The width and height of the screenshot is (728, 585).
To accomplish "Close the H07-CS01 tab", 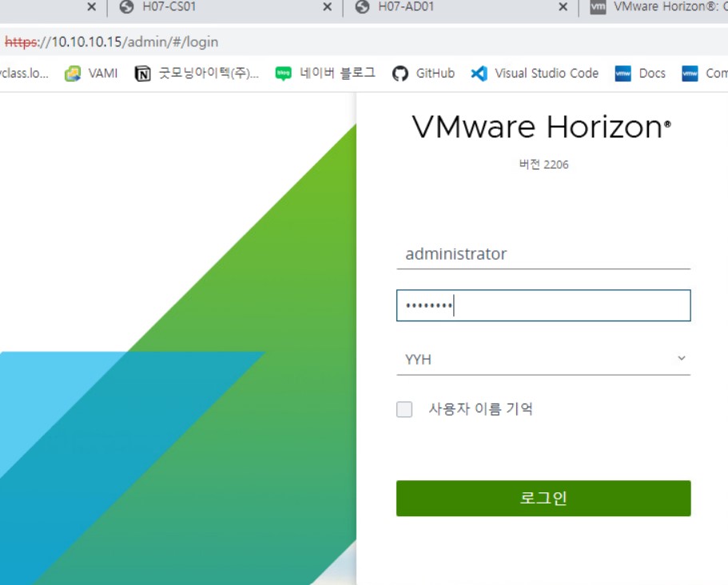I will (328, 7).
